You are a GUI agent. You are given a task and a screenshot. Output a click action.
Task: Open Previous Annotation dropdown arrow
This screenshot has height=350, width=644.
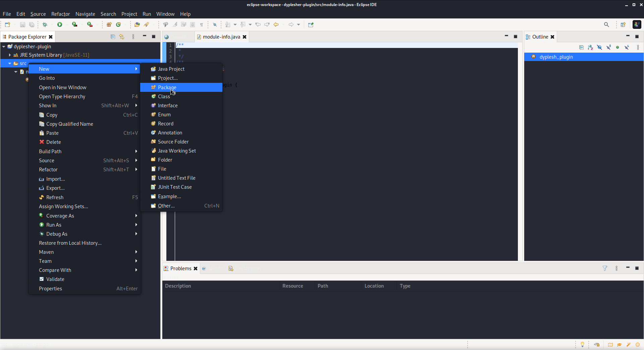(x=250, y=24)
